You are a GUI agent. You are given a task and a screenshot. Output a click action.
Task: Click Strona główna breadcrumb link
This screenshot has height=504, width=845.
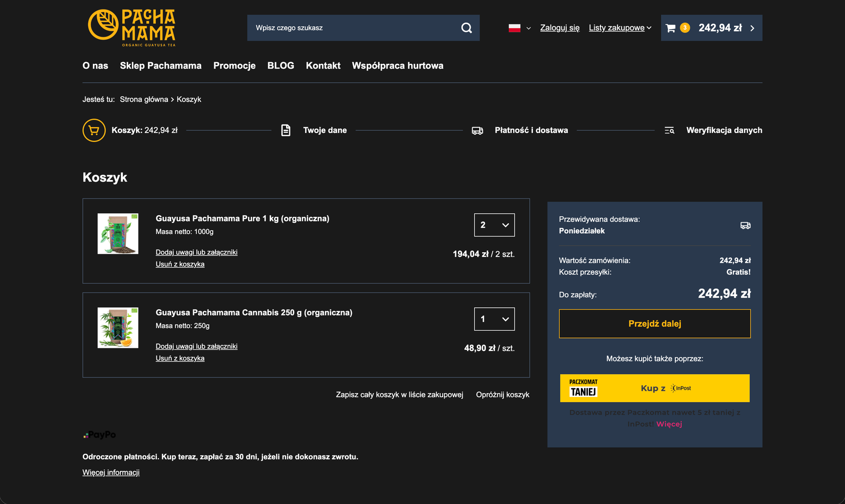tap(144, 99)
